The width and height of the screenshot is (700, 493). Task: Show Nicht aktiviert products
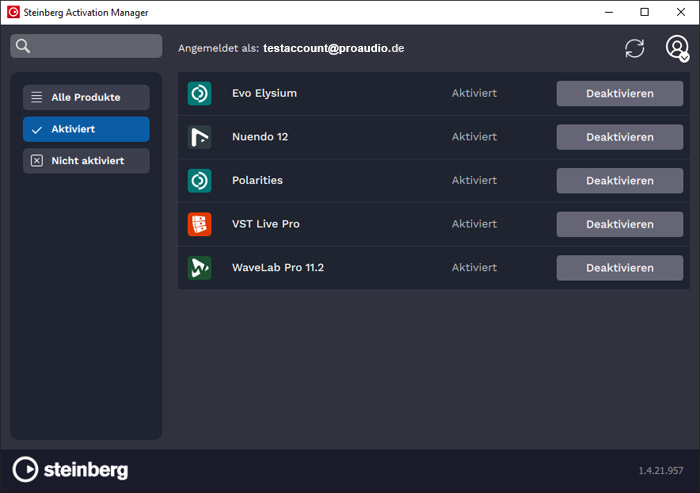86,161
